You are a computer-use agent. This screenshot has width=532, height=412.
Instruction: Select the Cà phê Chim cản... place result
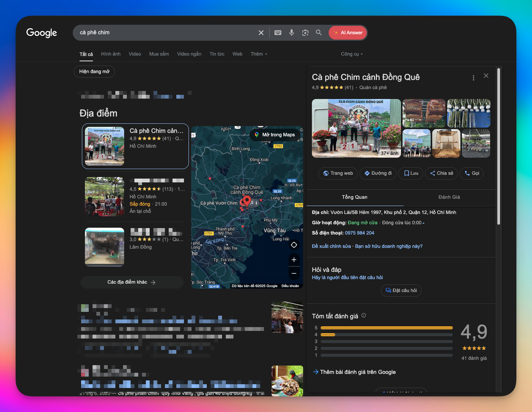coord(135,146)
